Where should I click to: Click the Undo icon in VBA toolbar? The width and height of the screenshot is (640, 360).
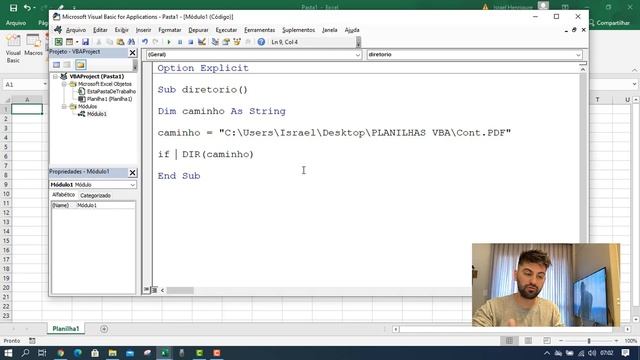pyautogui.click(x=144, y=42)
